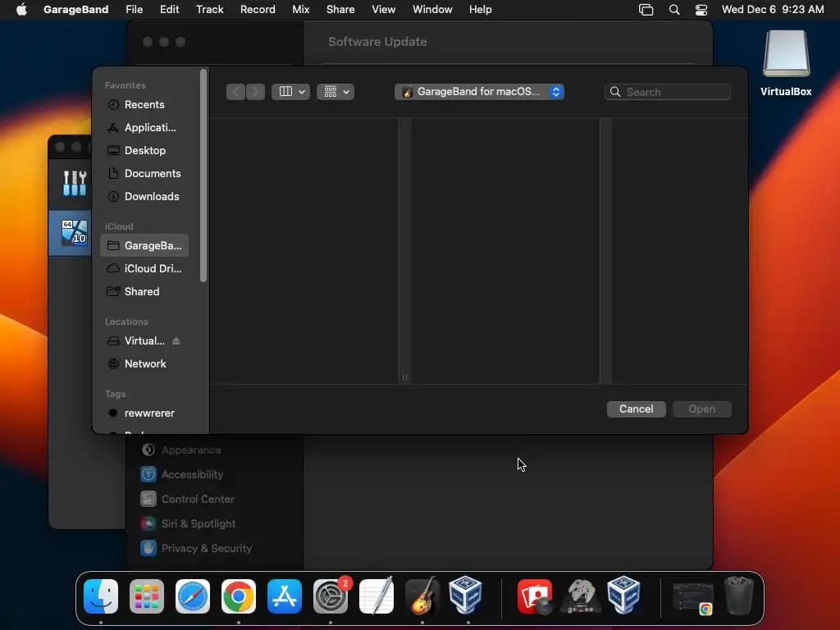Eject the VirtualBox volume
The width and height of the screenshot is (840, 630).
click(x=176, y=340)
